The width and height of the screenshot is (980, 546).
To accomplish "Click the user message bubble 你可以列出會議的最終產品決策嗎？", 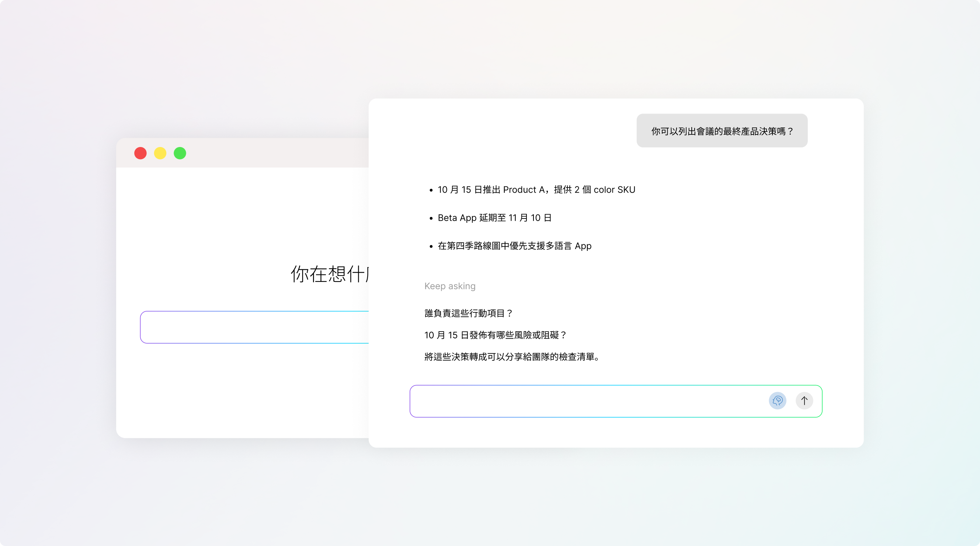I will (x=722, y=131).
